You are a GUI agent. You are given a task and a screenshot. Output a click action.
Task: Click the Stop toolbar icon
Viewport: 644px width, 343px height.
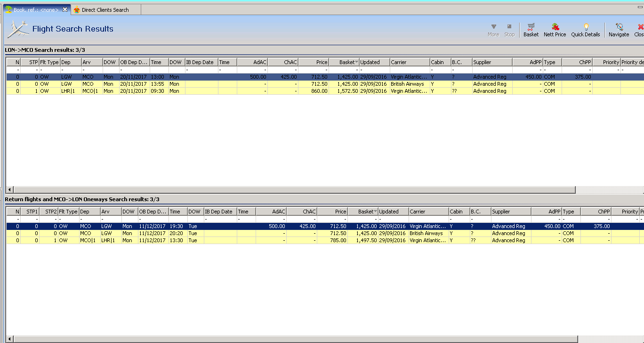[509, 30]
